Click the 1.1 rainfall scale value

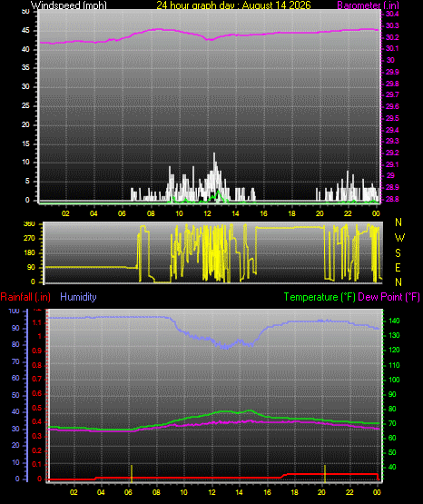pos(37,322)
